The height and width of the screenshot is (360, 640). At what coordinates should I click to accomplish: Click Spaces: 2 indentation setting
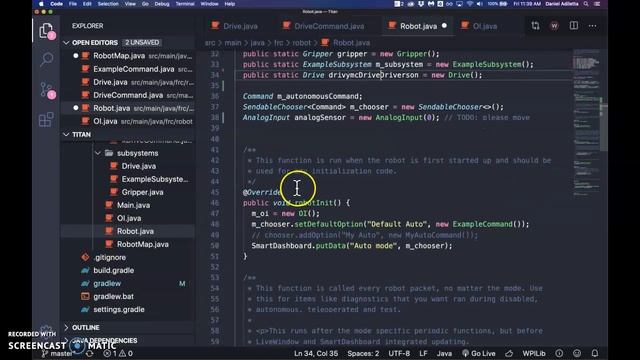click(363, 353)
